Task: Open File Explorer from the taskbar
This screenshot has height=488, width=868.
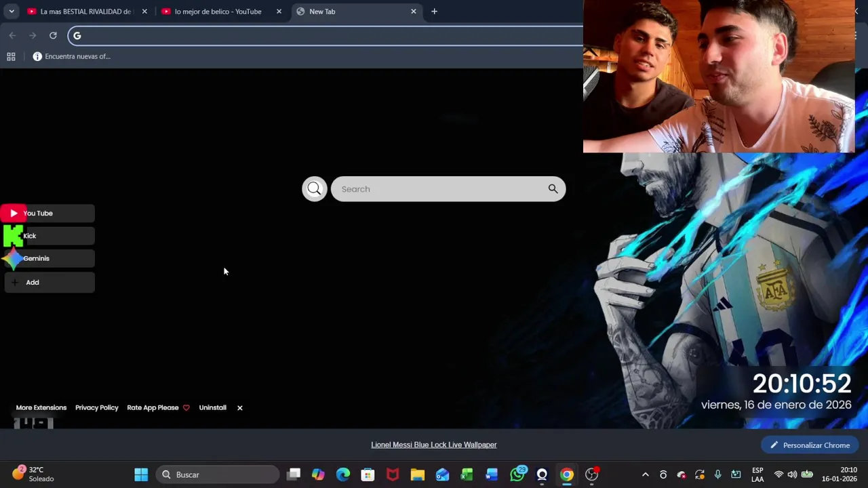Action: [417, 474]
